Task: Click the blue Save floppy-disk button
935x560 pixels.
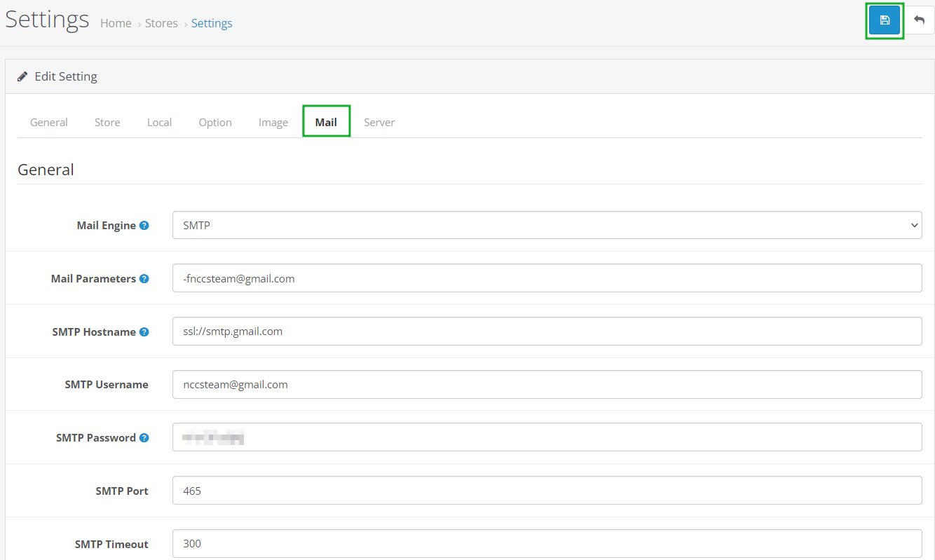Action: click(x=885, y=20)
